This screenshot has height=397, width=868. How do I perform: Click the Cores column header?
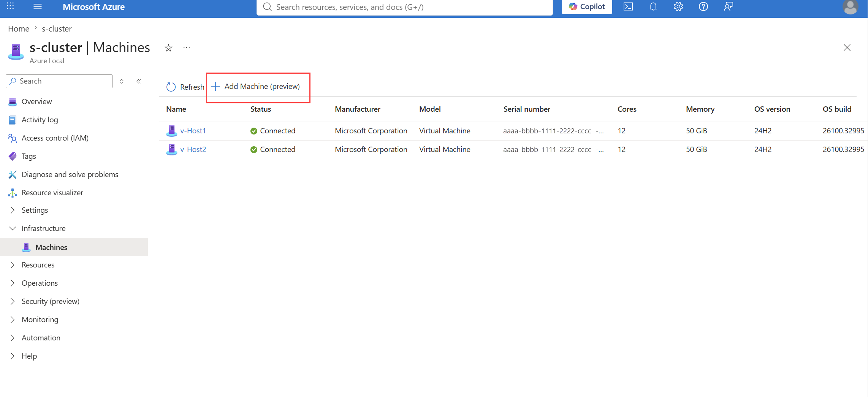pos(627,109)
